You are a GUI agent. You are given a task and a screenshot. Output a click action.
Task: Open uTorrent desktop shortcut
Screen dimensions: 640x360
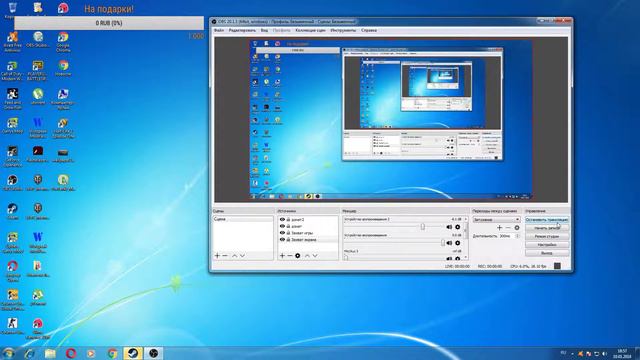(38, 97)
